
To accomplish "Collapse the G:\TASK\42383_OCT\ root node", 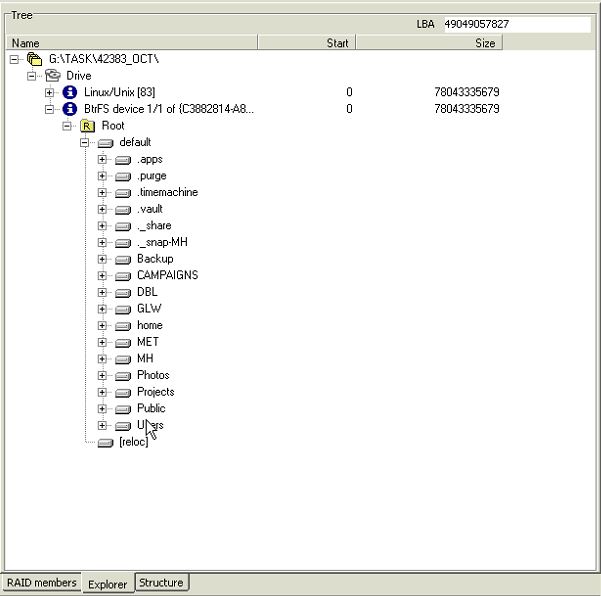I will (x=14, y=59).
